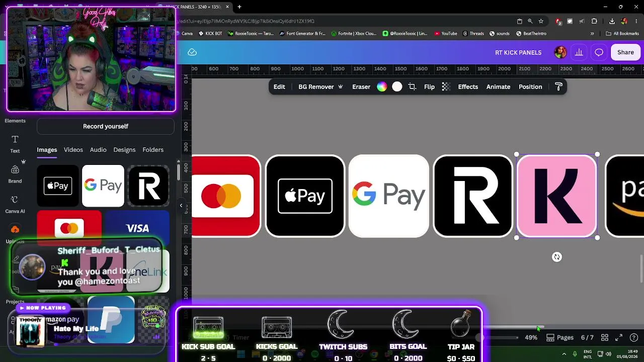Click the zoom percentage slider

click(498, 337)
